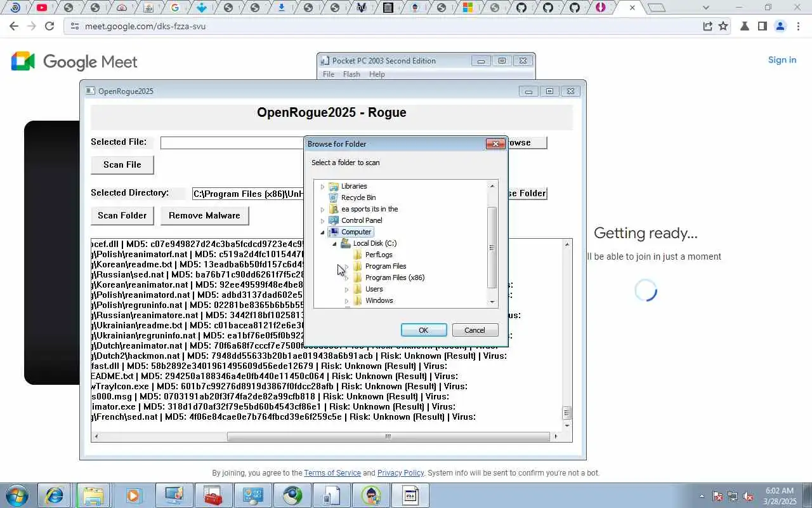
Task: Open the tab search dropdown arrow
Action: click(706, 8)
